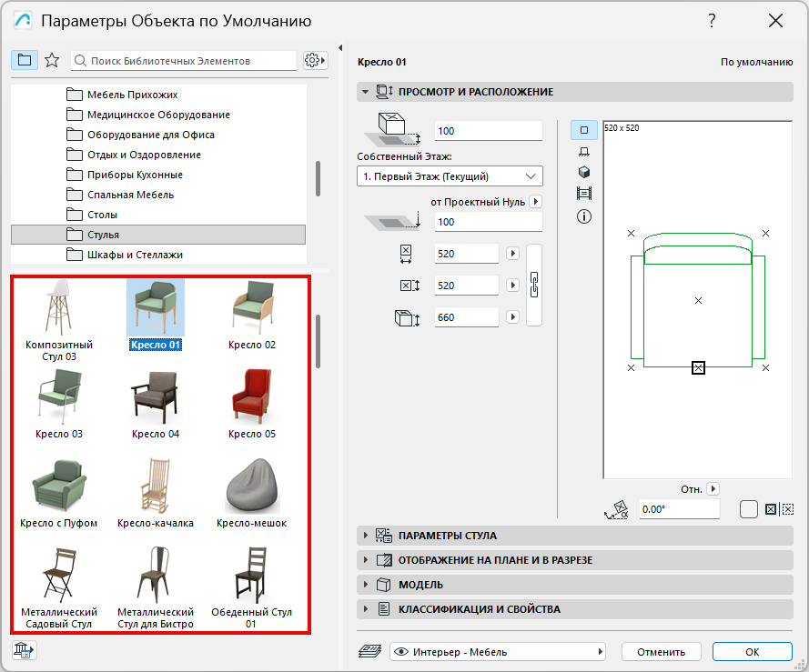Image resolution: width=809 pixels, height=672 pixels.
Task: Click the Отменить button
Action: coord(661,652)
